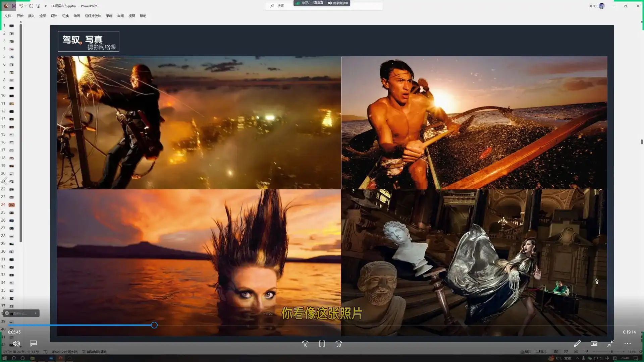The width and height of the screenshot is (644, 362).
Task: Select slide 10 thumbnail in panel
Action: 11,96
